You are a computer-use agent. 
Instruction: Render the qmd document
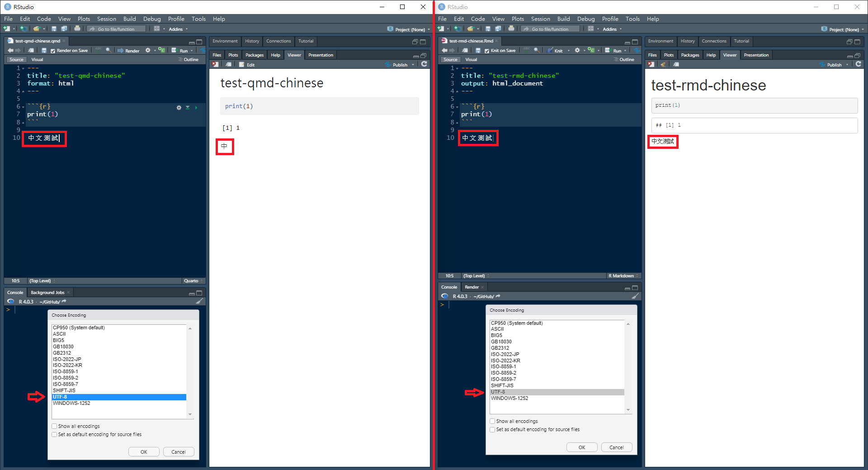point(128,51)
